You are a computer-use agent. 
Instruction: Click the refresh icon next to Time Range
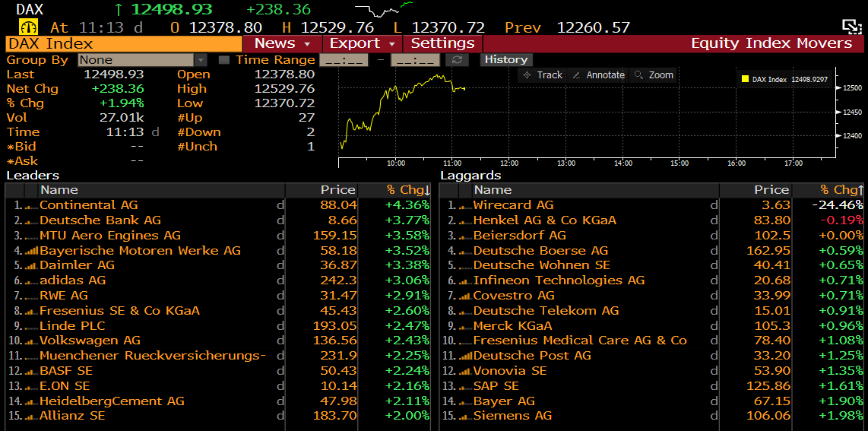[x=457, y=60]
